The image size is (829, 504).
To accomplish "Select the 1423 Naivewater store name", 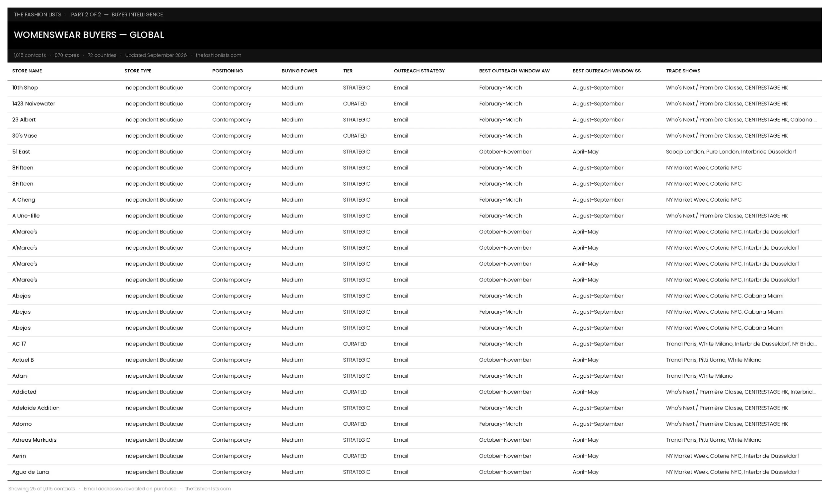I will click(33, 104).
